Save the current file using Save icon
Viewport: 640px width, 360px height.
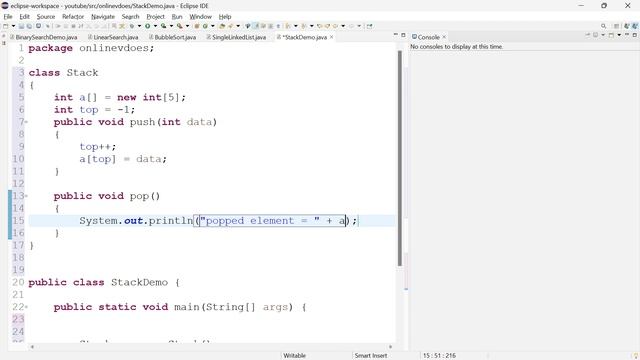[21, 26]
